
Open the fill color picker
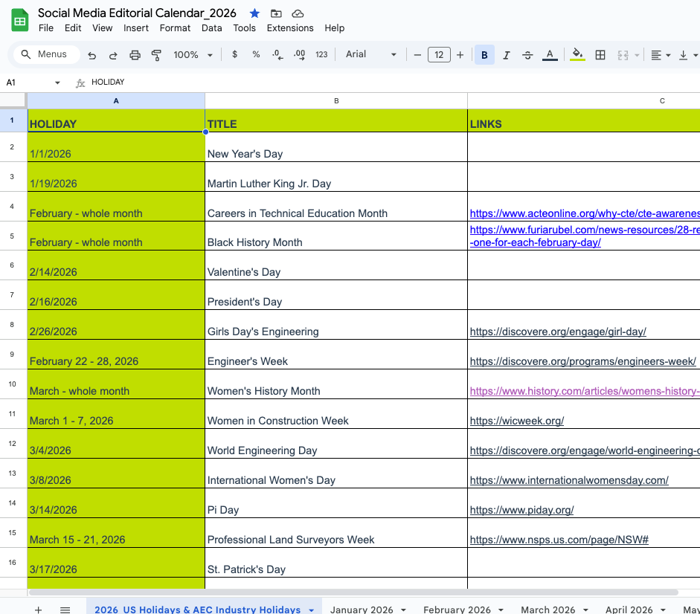tap(577, 54)
